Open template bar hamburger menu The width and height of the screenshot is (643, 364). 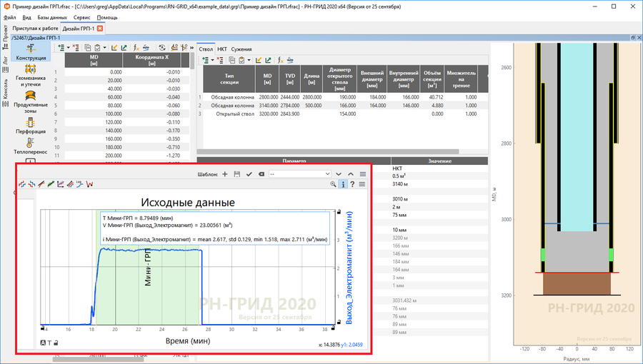[x=363, y=174]
